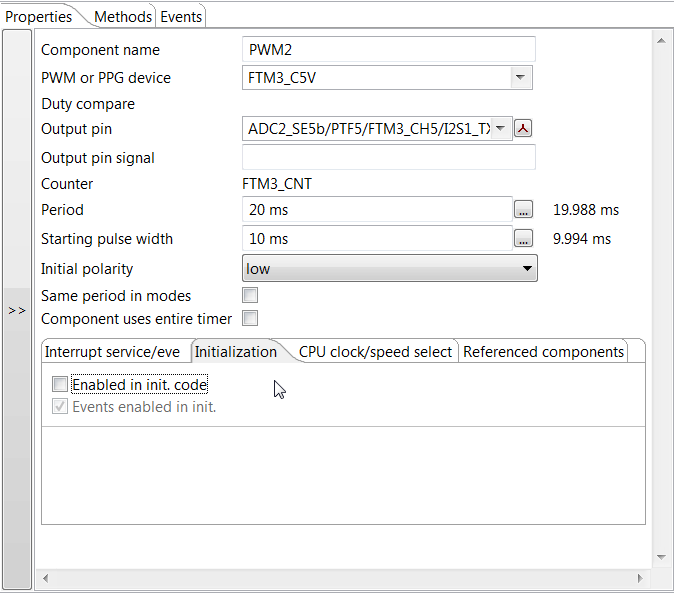The height and width of the screenshot is (593, 674).
Task: Switch to the Methods tab
Action: tap(123, 16)
